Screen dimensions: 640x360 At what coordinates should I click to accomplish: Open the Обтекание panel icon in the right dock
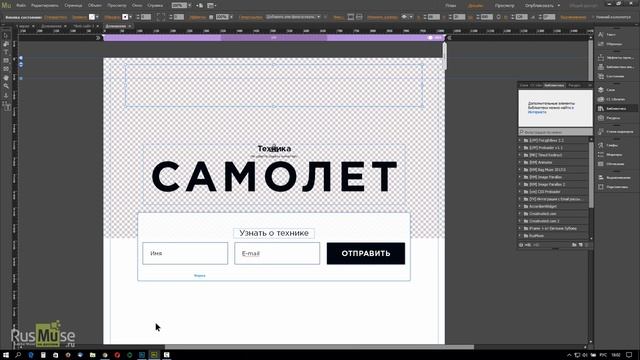coord(601,164)
